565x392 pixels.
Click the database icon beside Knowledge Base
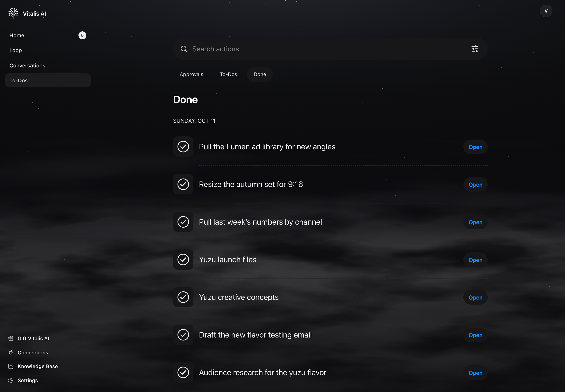pos(11,366)
